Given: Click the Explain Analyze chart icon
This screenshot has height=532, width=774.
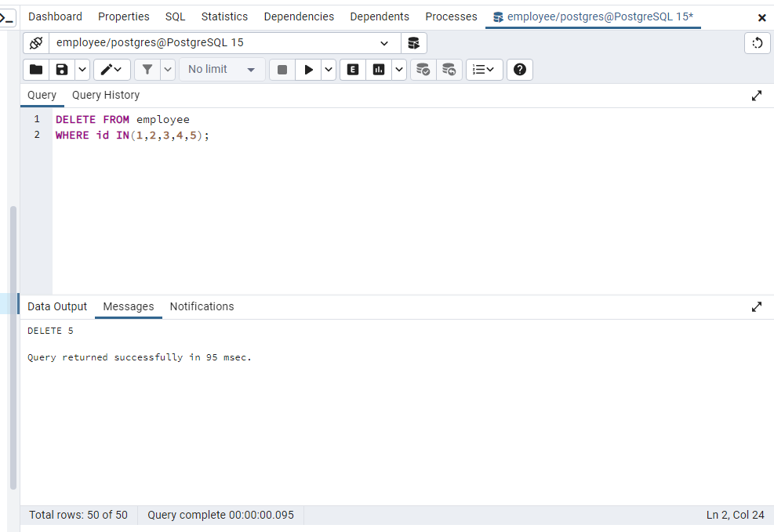Looking at the screenshot, I should click(379, 70).
